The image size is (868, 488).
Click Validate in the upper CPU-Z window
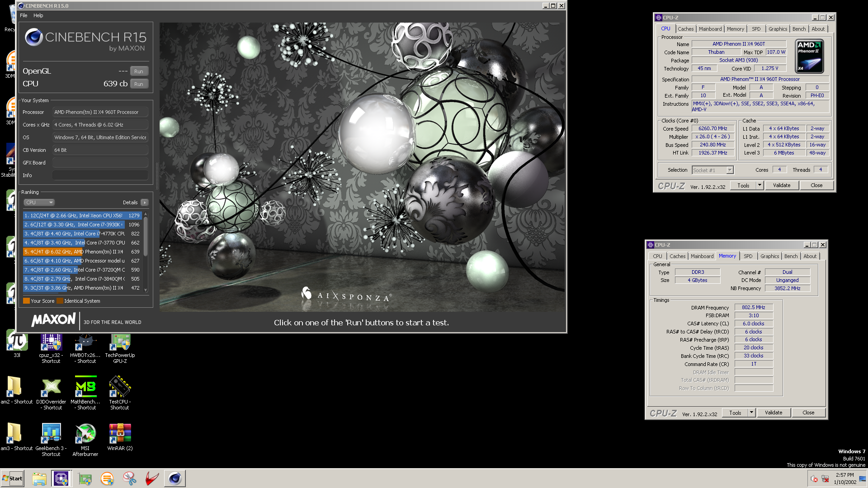(782, 186)
